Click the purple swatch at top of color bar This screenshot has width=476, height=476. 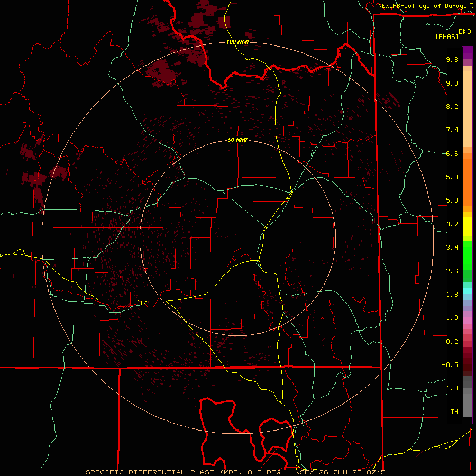(x=467, y=53)
